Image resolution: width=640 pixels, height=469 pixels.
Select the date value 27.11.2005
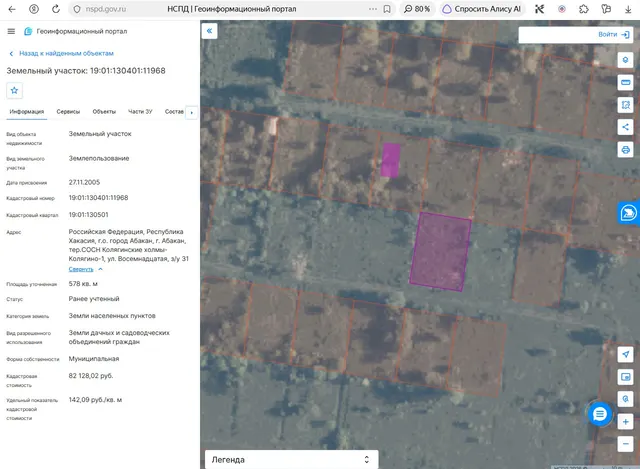click(x=84, y=182)
